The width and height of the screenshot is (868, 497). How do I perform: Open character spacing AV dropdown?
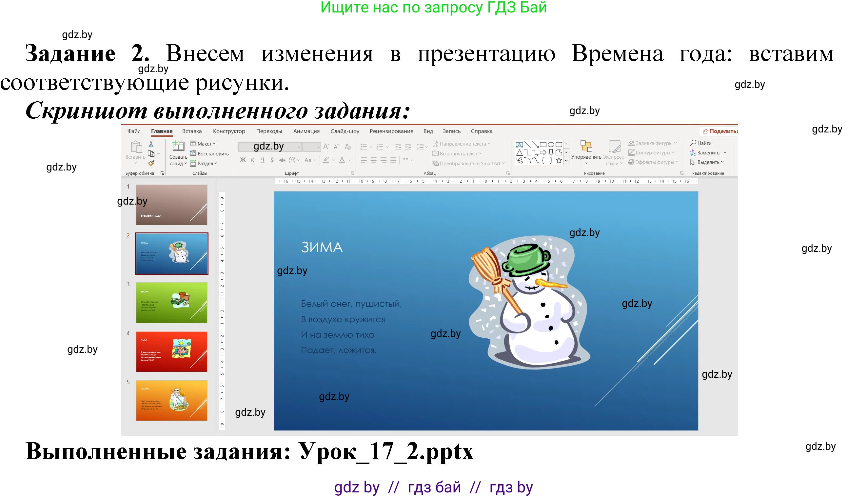pyautogui.click(x=294, y=160)
